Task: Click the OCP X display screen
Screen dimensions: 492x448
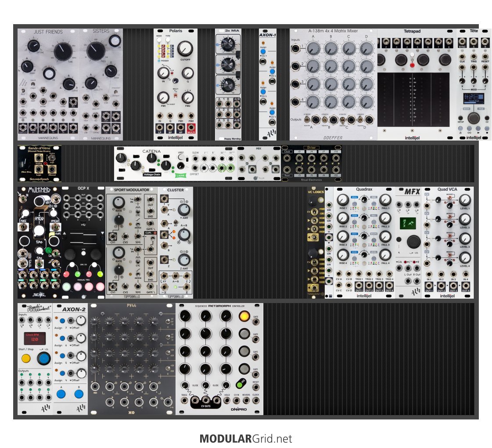Action: click(83, 238)
